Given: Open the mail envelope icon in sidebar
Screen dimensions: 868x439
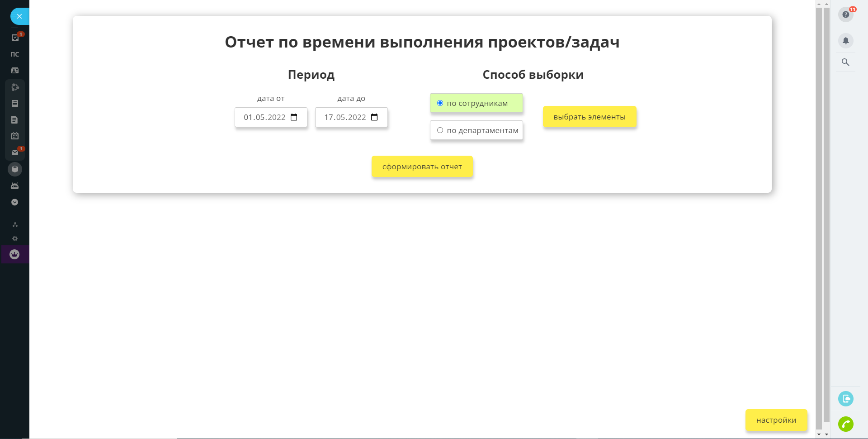Looking at the screenshot, I should pos(15,153).
